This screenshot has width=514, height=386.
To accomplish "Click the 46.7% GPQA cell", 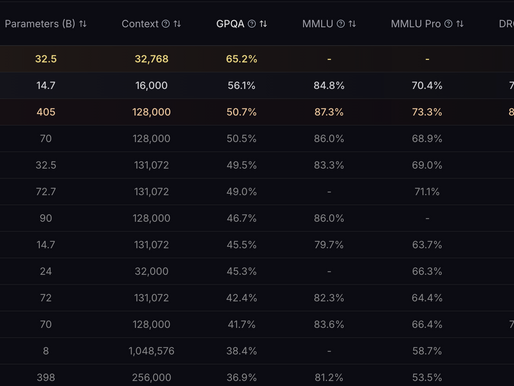I will 242,218.
